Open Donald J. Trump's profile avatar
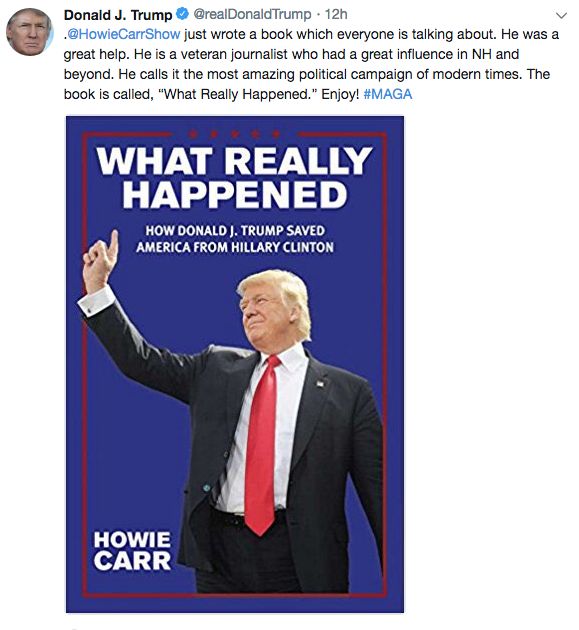Image resolution: width=579 pixels, height=630 pixels. click(x=29, y=32)
